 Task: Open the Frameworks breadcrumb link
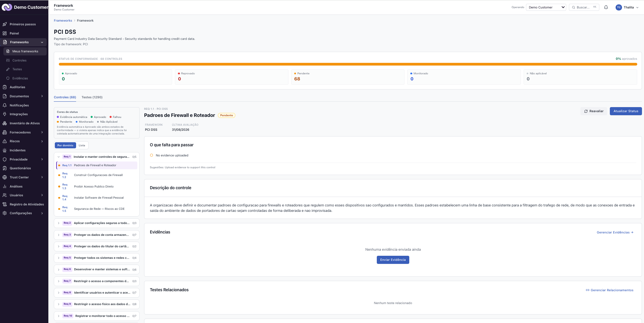point(63,21)
